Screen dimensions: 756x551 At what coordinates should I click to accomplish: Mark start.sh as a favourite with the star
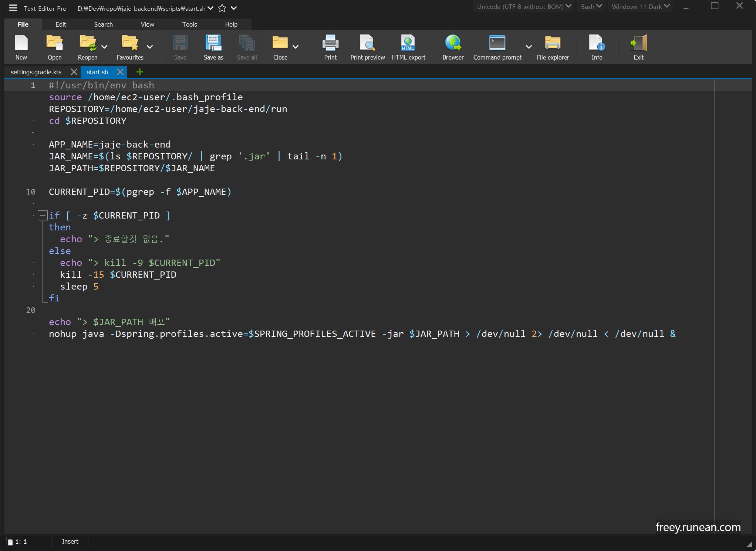point(222,8)
